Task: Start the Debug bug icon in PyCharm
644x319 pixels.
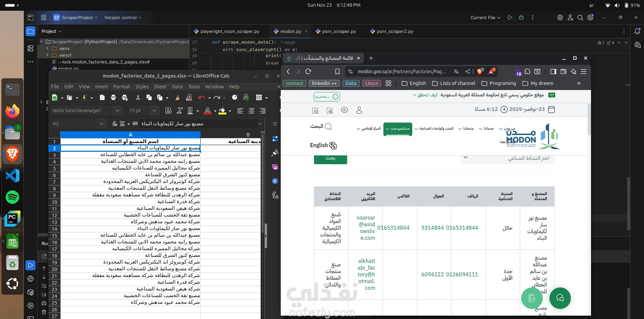Action: (521, 17)
